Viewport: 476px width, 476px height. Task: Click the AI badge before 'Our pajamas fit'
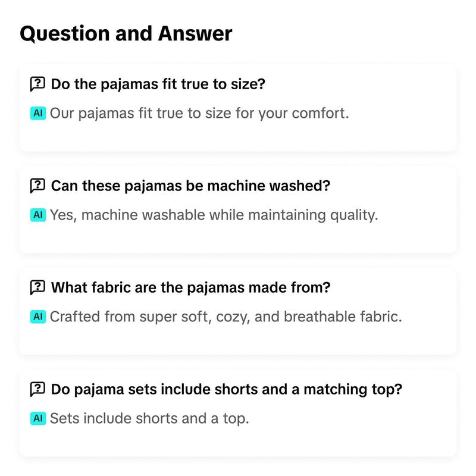tap(38, 113)
